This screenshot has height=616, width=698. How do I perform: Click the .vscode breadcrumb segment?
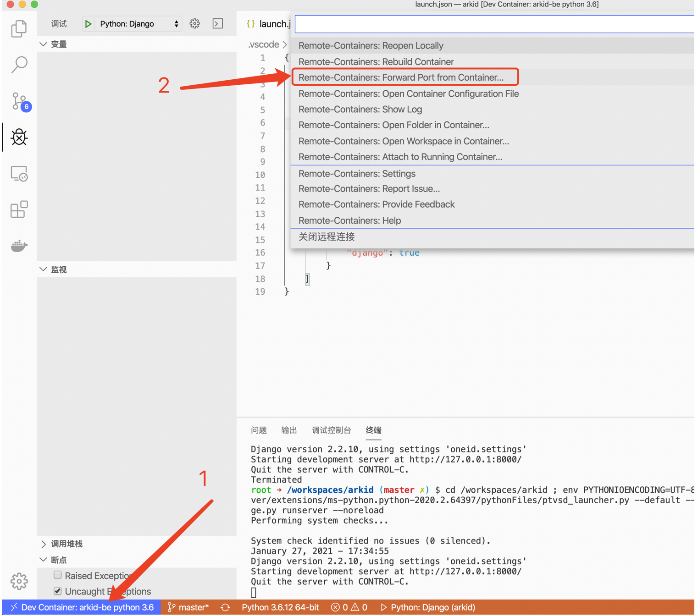coord(263,44)
